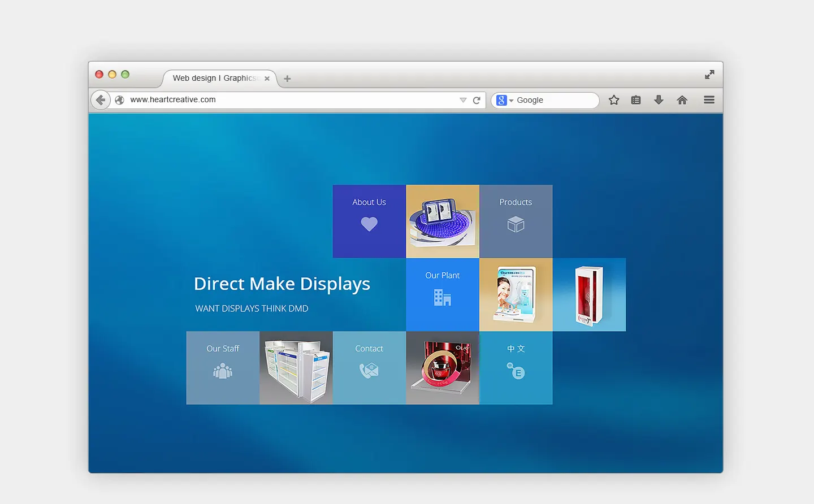Open the Google search engine dropdown
Viewport: 814px width, 504px height.
coord(505,100)
